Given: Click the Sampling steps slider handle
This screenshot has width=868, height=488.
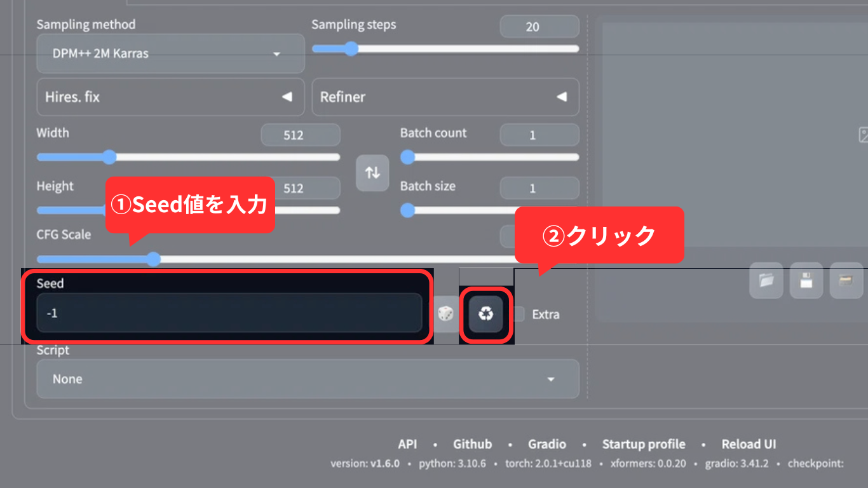Looking at the screenshot, I should [x=350, y=48].
